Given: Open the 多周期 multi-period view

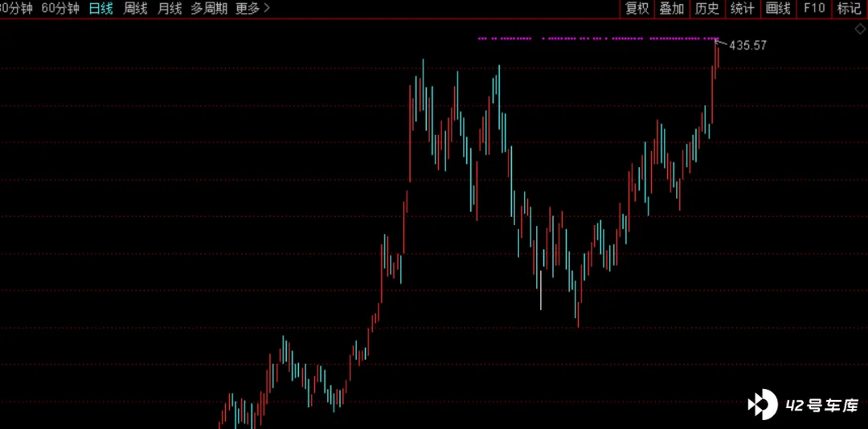Looking at the screenshot, I should (x=209, y=8).
